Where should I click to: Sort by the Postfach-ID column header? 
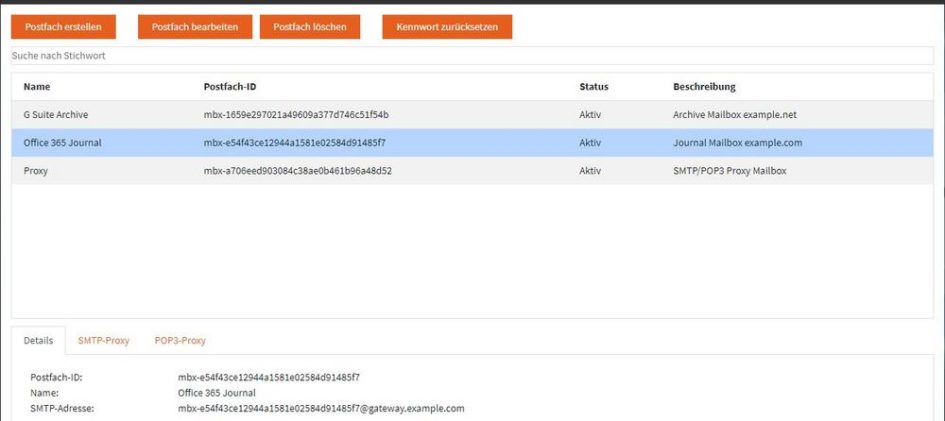coord(230,87)
